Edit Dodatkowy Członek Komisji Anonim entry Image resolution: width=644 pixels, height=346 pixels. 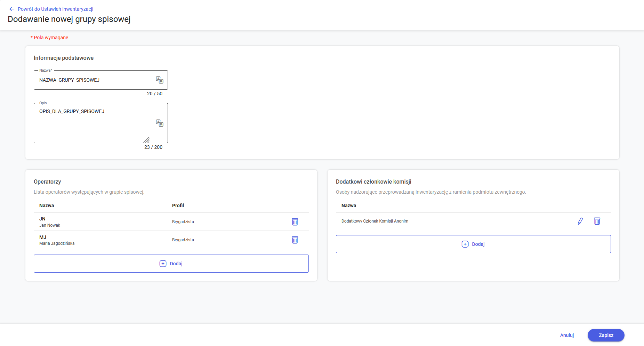(x=580, y=221)
